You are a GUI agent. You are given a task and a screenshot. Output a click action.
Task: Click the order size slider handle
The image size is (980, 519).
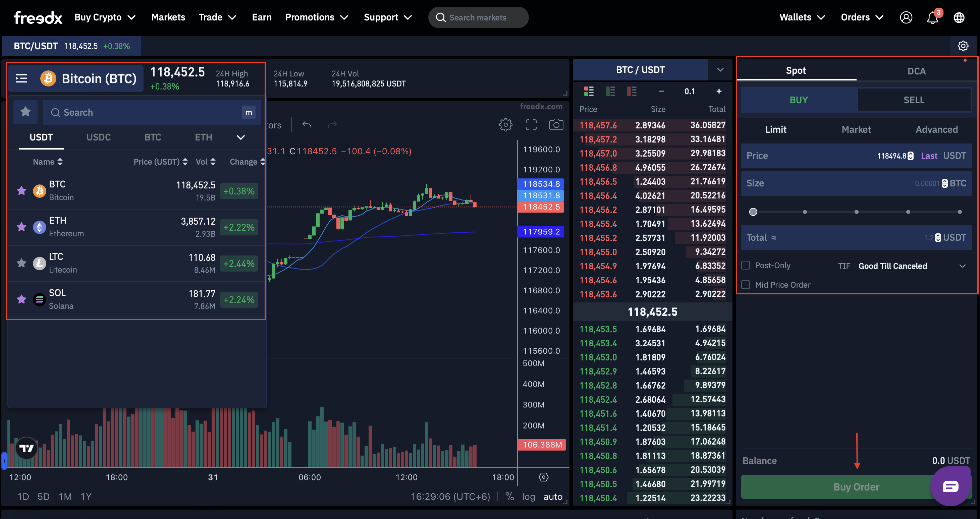753,212
